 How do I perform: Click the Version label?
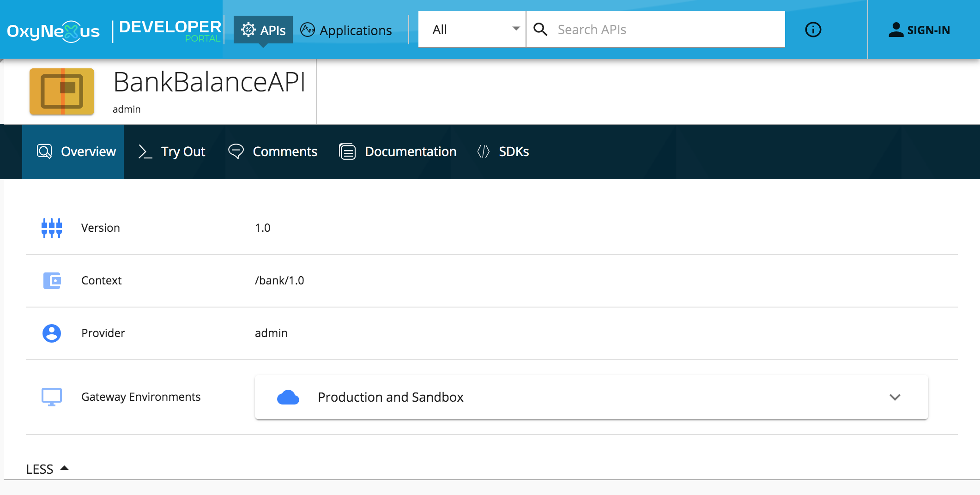tap(101, 228)
